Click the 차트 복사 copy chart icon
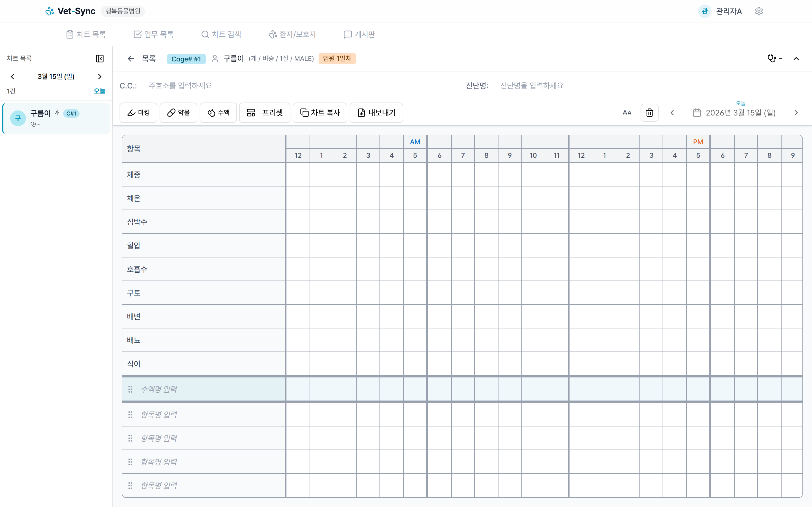The image size is (812, 507). pos(319,112)
